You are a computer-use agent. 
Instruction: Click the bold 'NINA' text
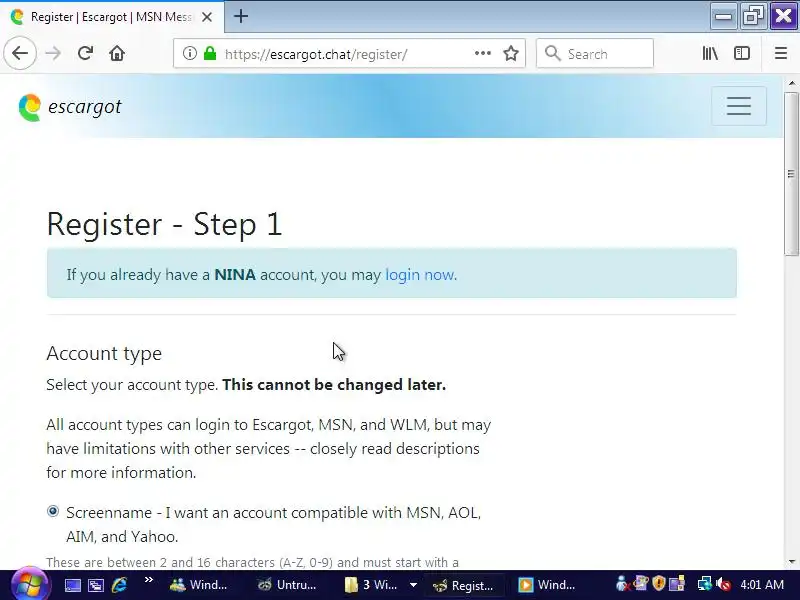(235, 275)
